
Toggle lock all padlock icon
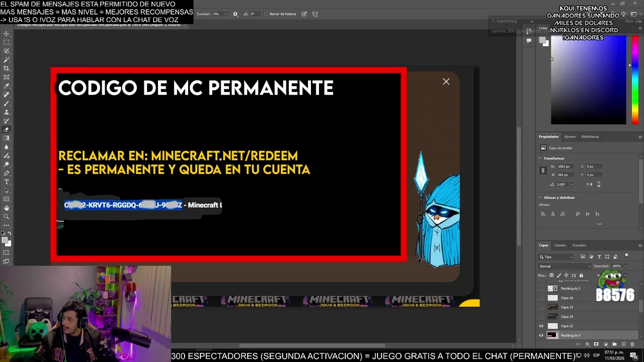tap(581, 275)
